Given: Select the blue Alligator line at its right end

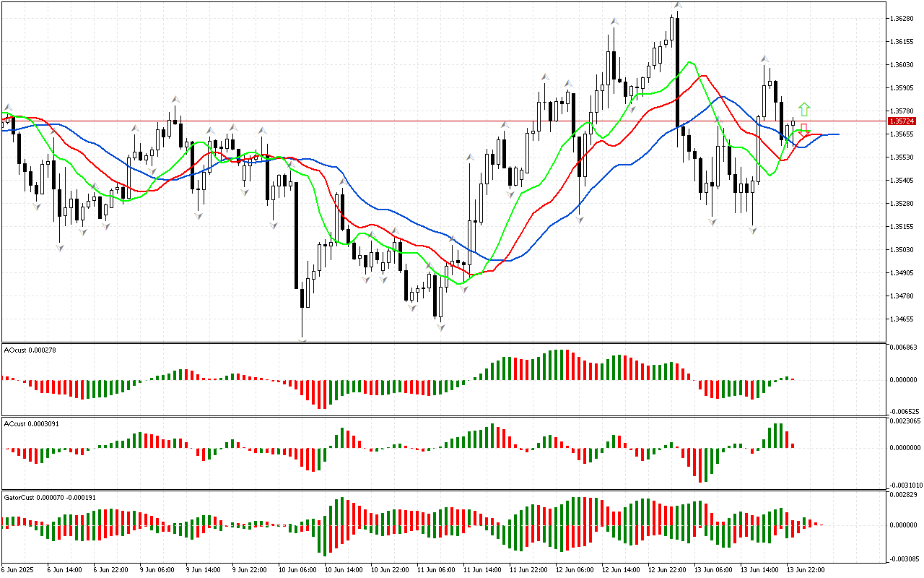Looking at the screenshot, I should 836,134.
